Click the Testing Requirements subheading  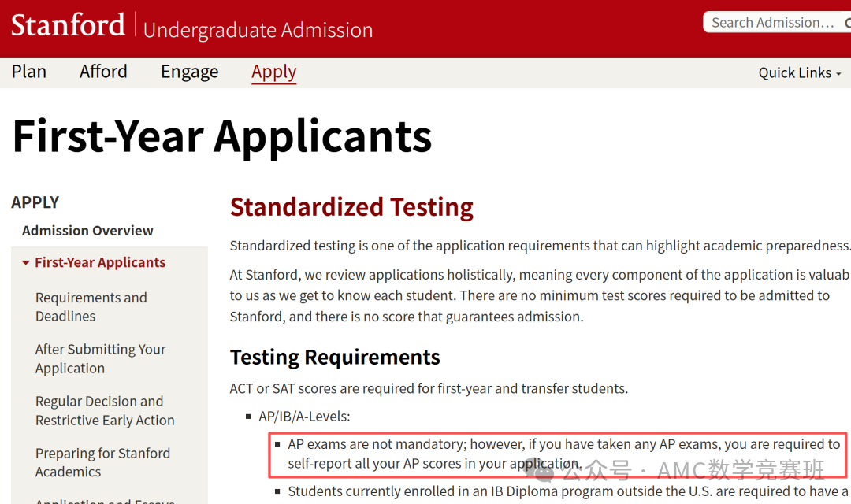pyautogui.click(x=335, y=357)
